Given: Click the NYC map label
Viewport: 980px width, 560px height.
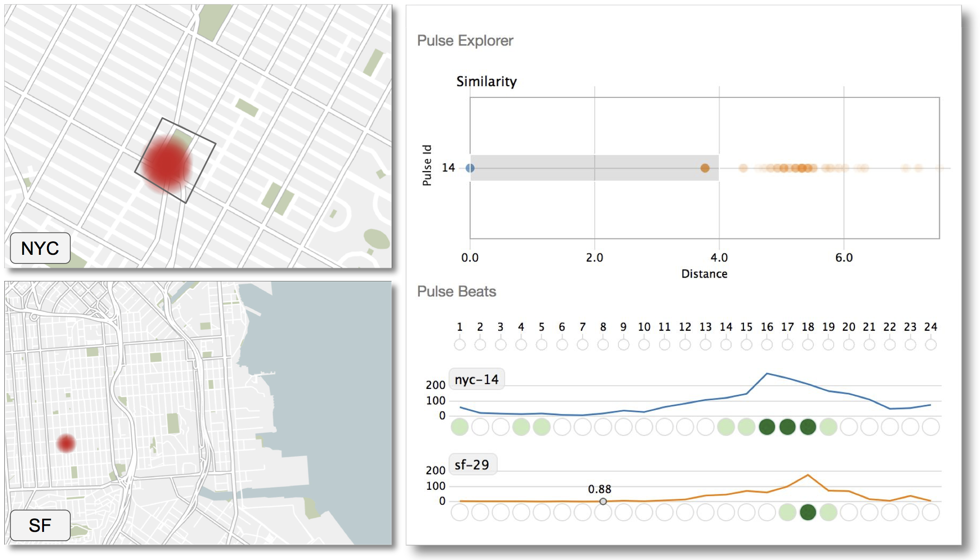Looking at the screenshot, I should [x=40, y=248].
